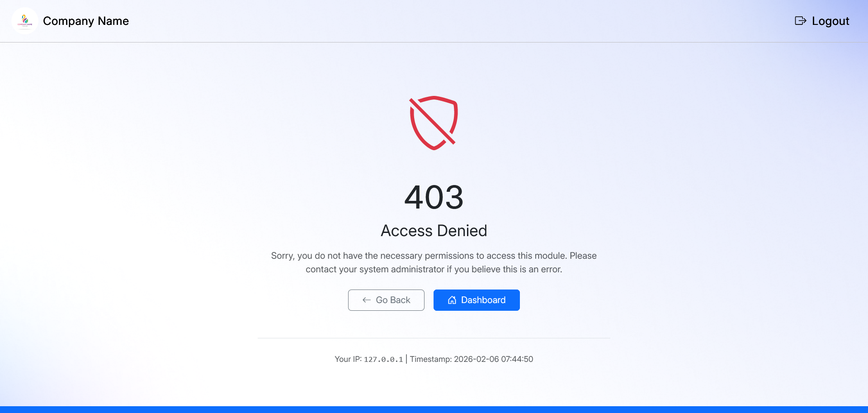Click the logout door-arrow icon
Image resolution: width=868 pixels, height=413 pixels.
[801, 21]
